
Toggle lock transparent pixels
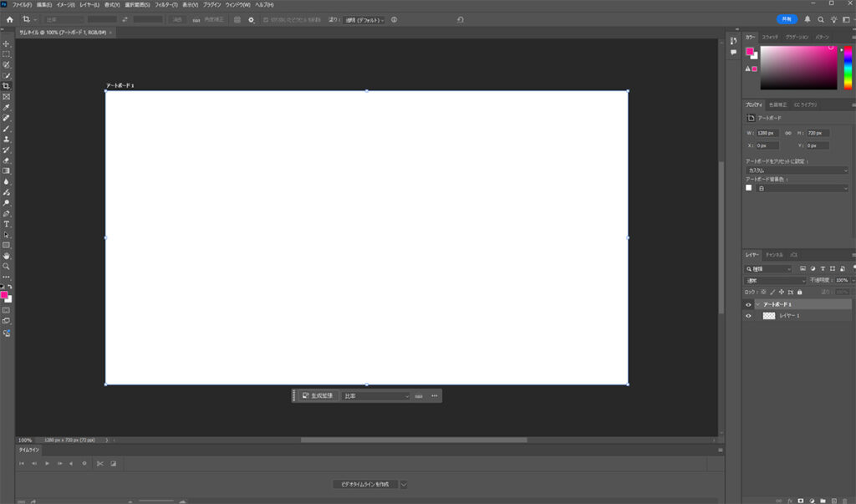(763, 293)
